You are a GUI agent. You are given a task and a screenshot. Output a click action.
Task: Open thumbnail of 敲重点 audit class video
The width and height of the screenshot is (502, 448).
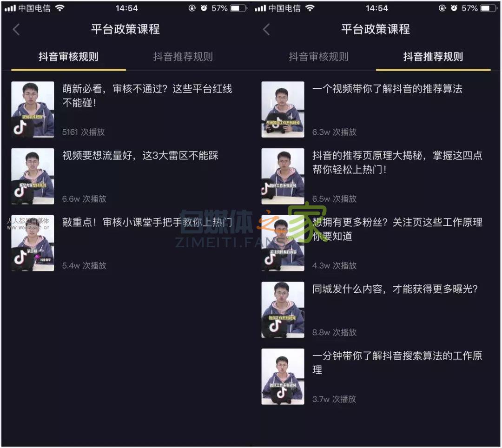pyautogui.click(x=33, y=243)
